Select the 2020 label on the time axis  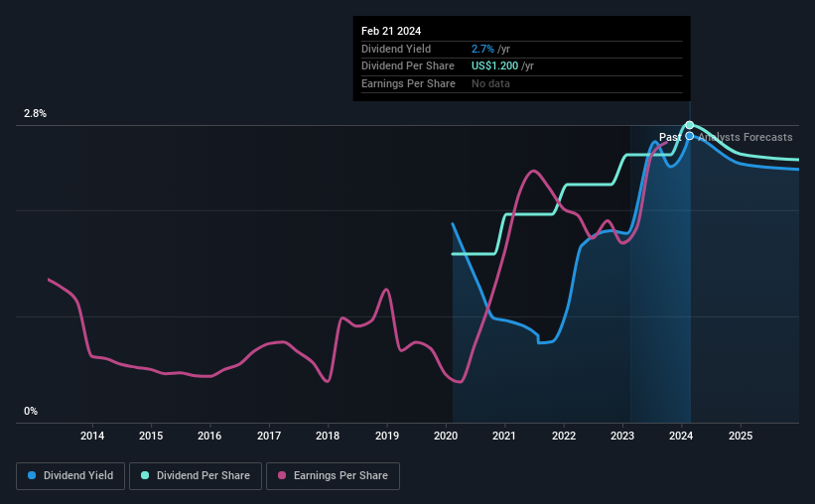pyautogui.click(x=446, y=436)
